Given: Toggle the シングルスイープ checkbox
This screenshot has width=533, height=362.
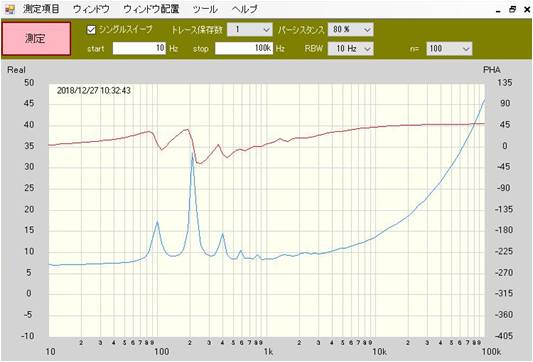Looking at the screenshot, I should tap(91, 30).
